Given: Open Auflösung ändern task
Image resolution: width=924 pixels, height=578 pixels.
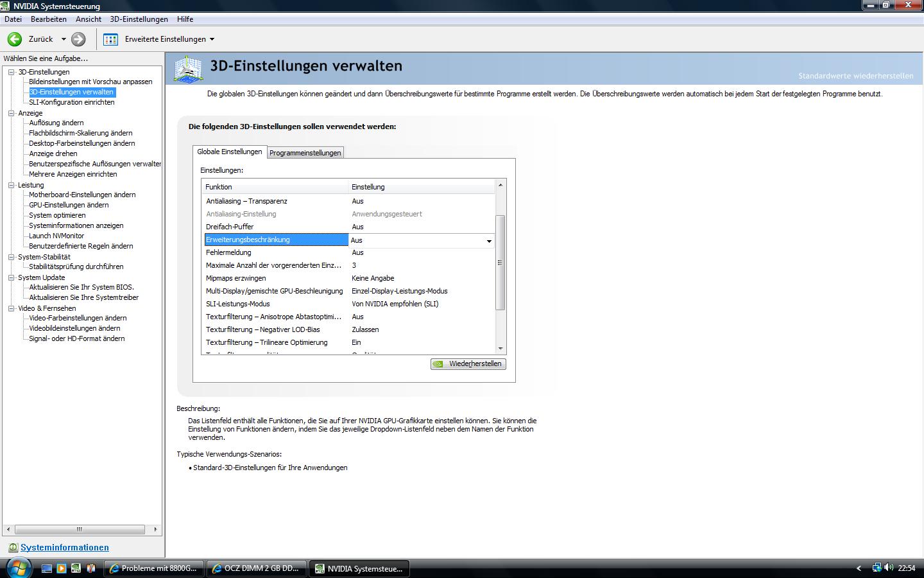Looking at the screenshot, I should 56,123.
